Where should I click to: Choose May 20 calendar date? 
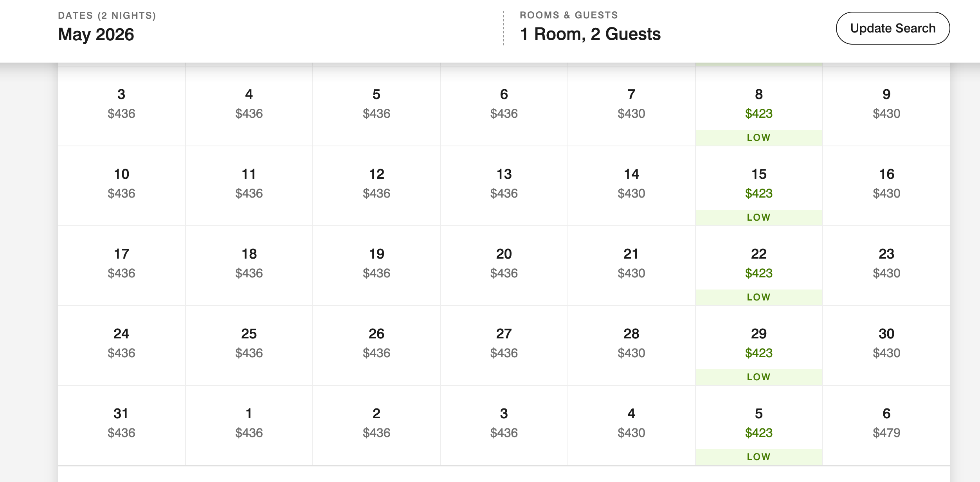click(x=504, y=266)
